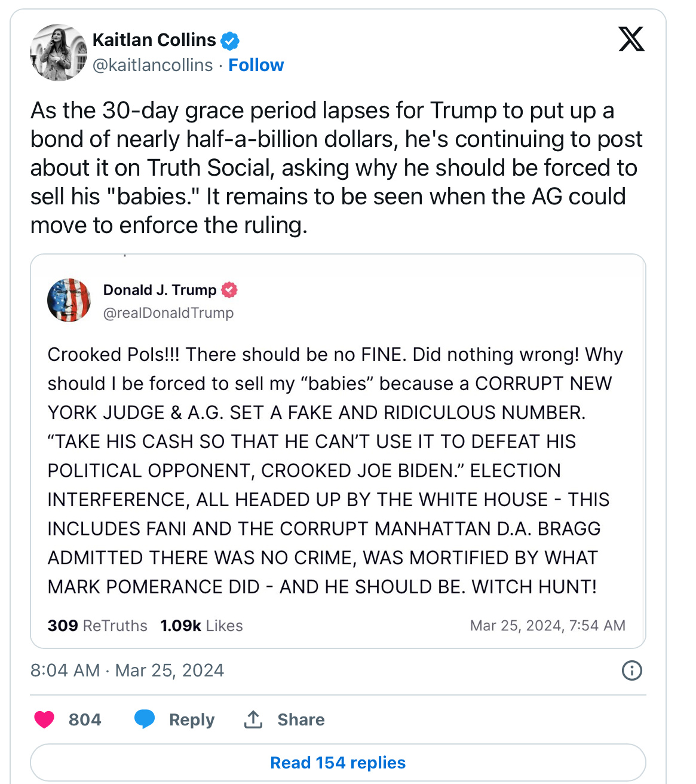Open the Kaitlan Collins display name
Screen dimensions: 696x784
[154, 40]
